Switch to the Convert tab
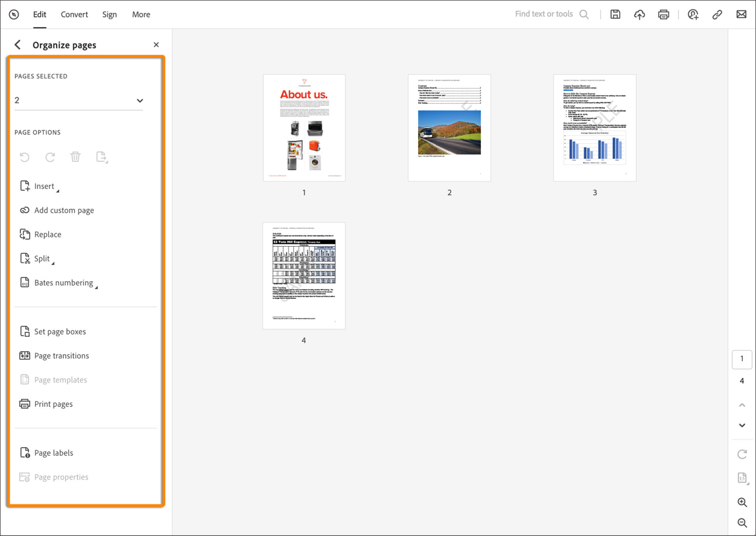Viewport: 756px width, 536px height. pyautogui.click(x=74, y=14)
